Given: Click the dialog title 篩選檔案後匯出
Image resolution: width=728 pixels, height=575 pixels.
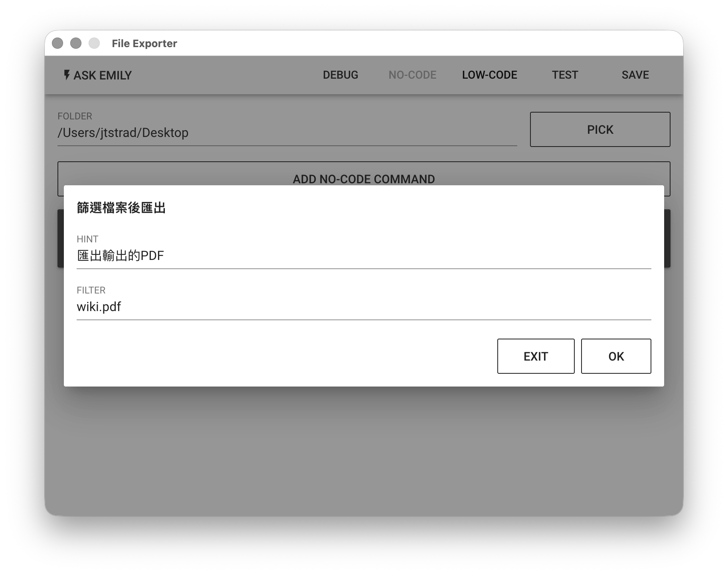Looking at the screenshot, I should [x=121, y=208].
